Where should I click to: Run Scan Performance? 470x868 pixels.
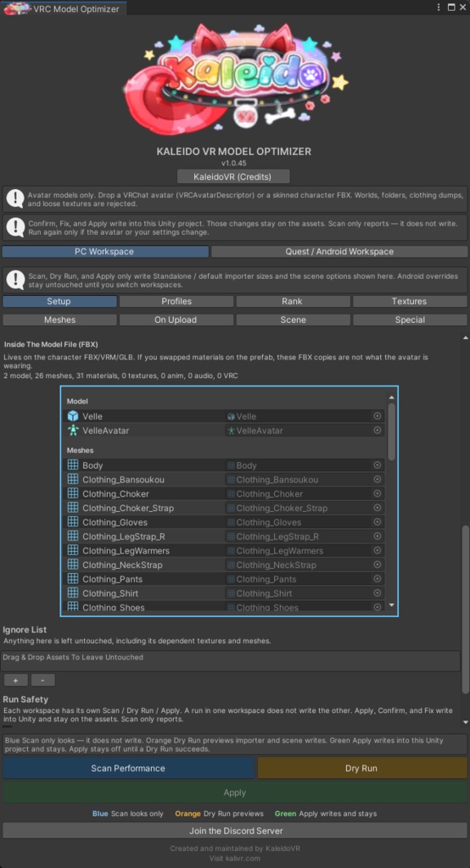(x=128, y=768)
